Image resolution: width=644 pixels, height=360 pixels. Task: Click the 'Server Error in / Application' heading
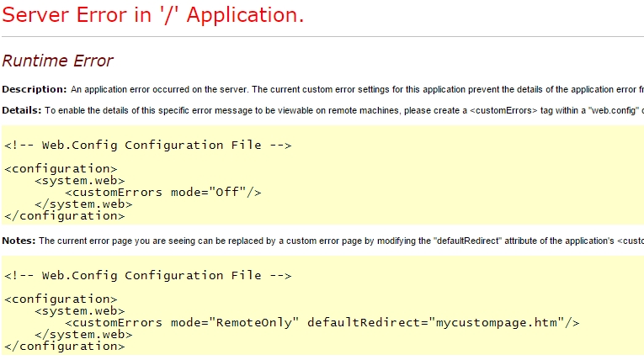tap(153, 16)
